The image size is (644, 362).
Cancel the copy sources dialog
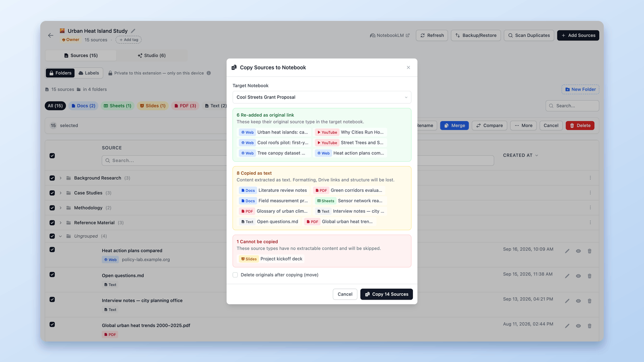pyautogui.click(x=345, y=294)
